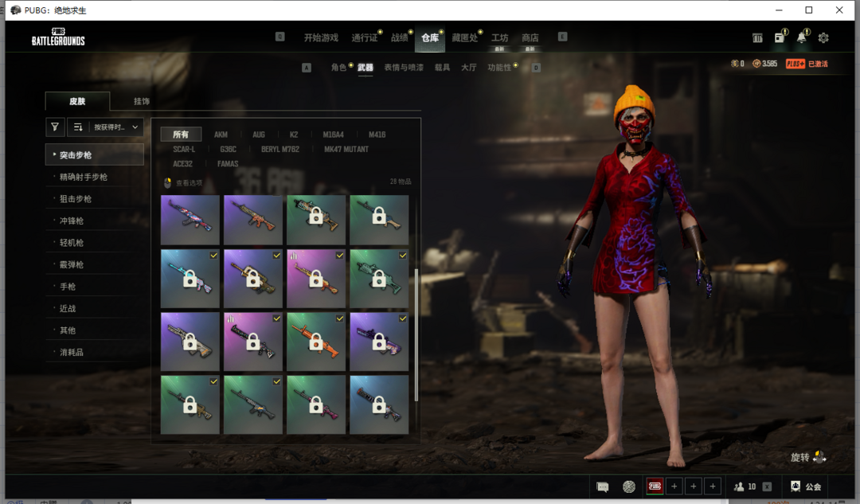The image size is (860, 504).
Task: Open the 消耗品 category
Action: pyautogui.click(x=94, y=352)
